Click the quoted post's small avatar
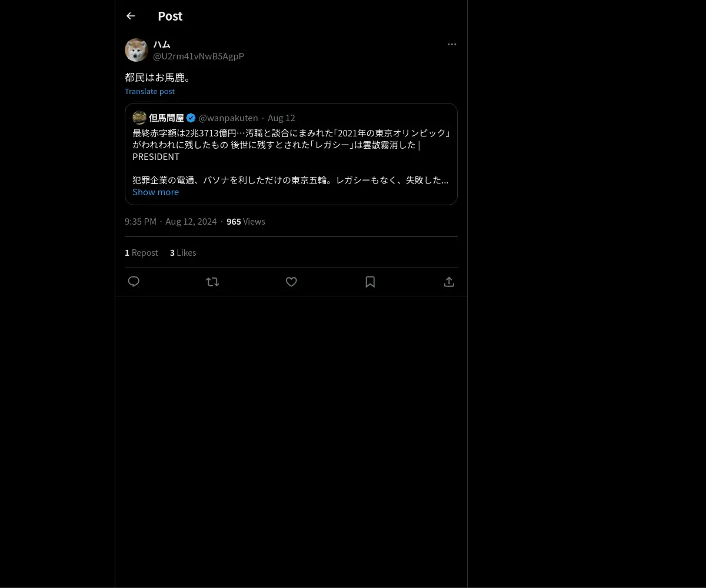The image size is (706, 588). [139, 118]
